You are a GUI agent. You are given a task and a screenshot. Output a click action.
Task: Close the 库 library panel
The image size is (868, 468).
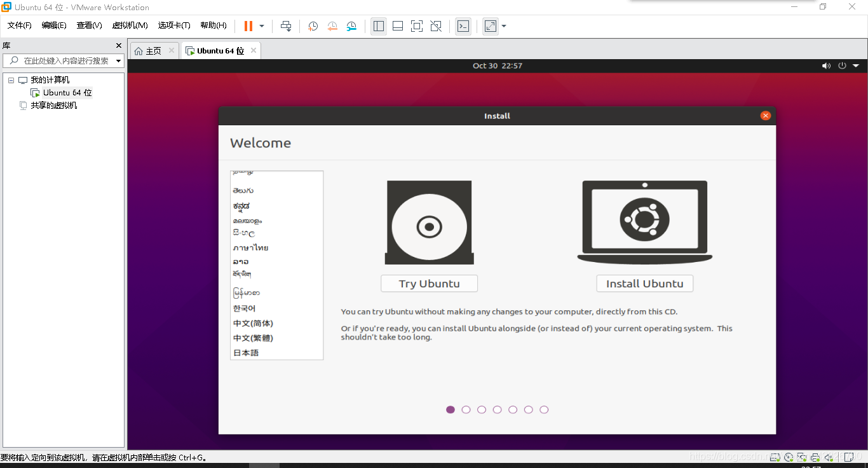118,46
